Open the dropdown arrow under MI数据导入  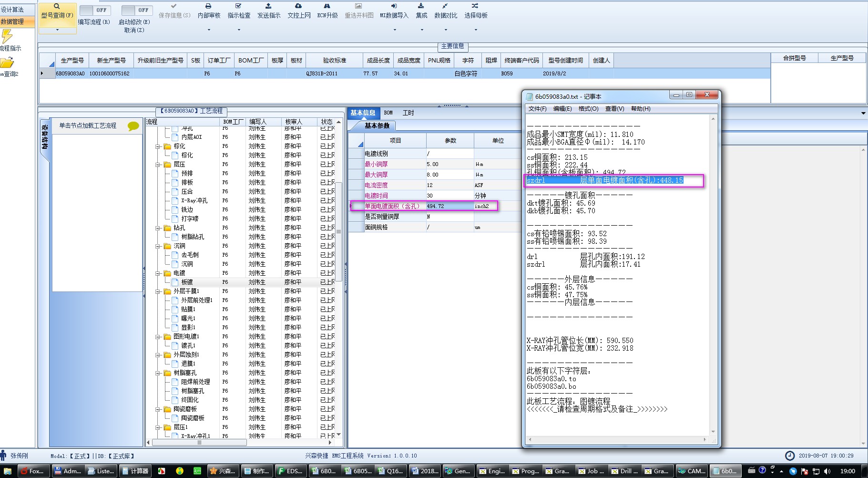[x=395, y=30]
